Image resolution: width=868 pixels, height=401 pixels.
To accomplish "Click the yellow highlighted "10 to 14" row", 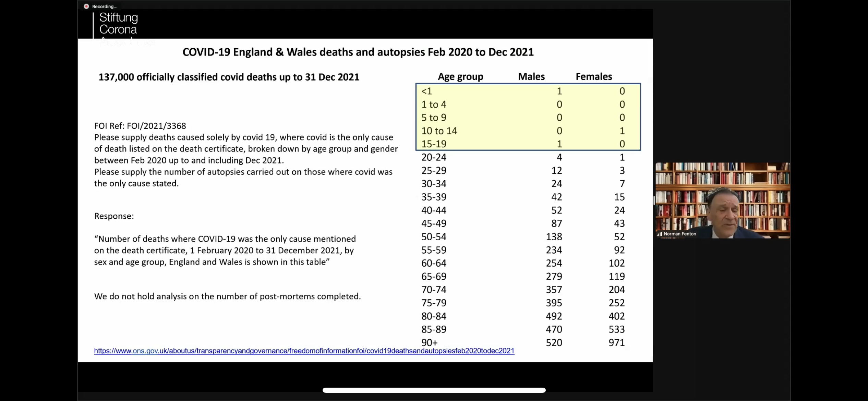I will tap(439, 131).
